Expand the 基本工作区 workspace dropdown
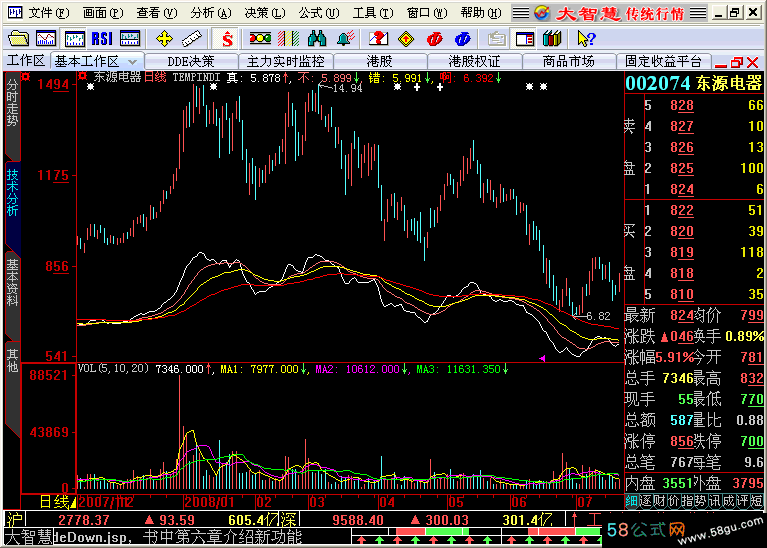The width and height of the screenshot is (767, 548). pos(132,62)
